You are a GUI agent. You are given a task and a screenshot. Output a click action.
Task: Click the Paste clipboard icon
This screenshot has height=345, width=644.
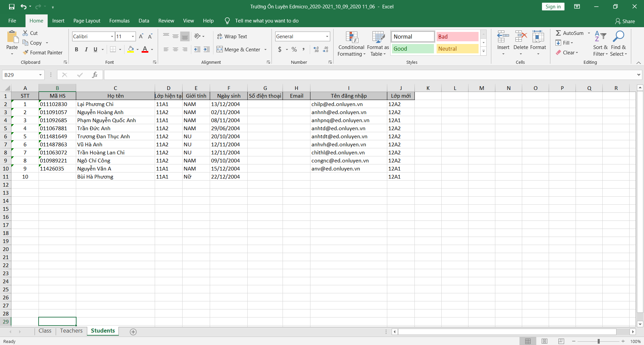click(x=12, y=37)
